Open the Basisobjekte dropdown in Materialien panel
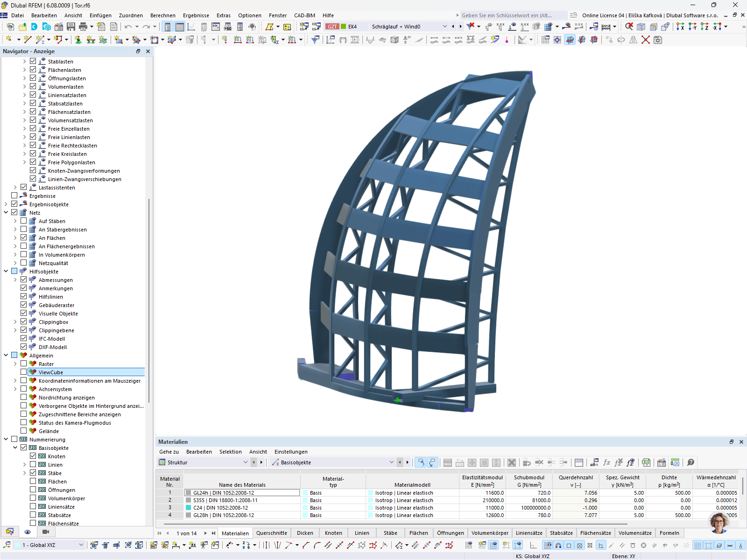This screenshot has width=747, height=560. pos(392,462)
